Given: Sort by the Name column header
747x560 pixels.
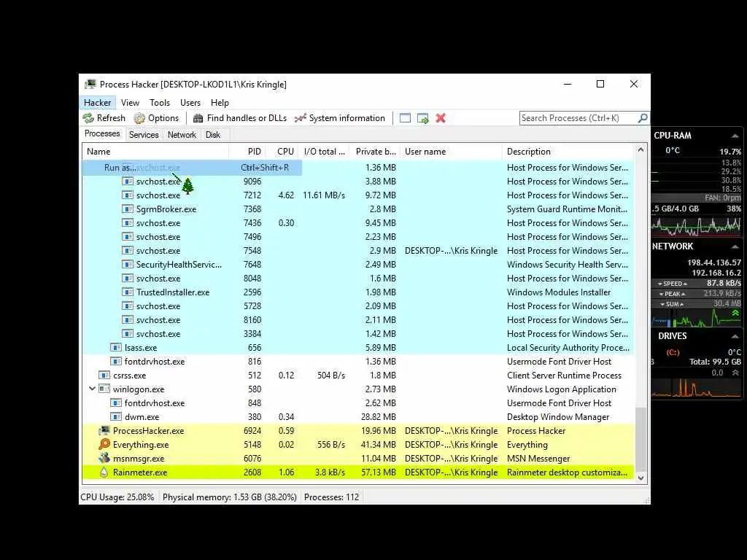Looking at the screenshot, I should point(155,152).
